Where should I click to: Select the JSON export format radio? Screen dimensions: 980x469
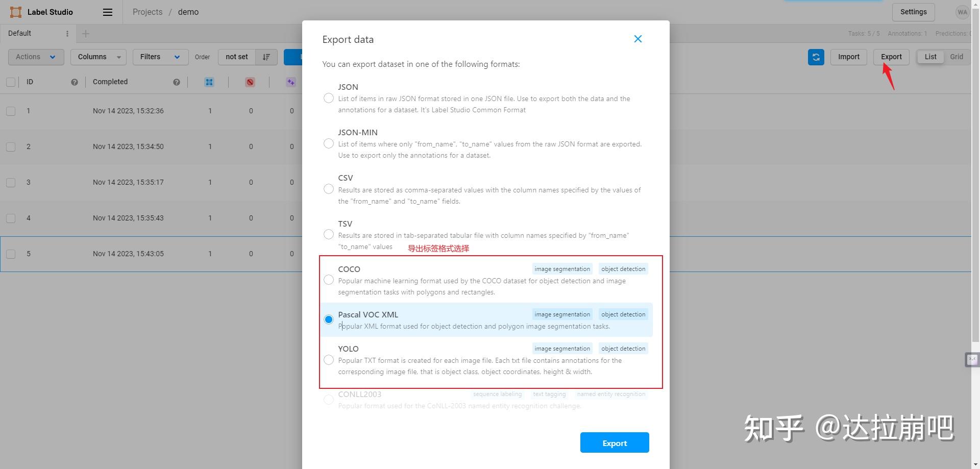pyautogui.click(x=329, y=98)
